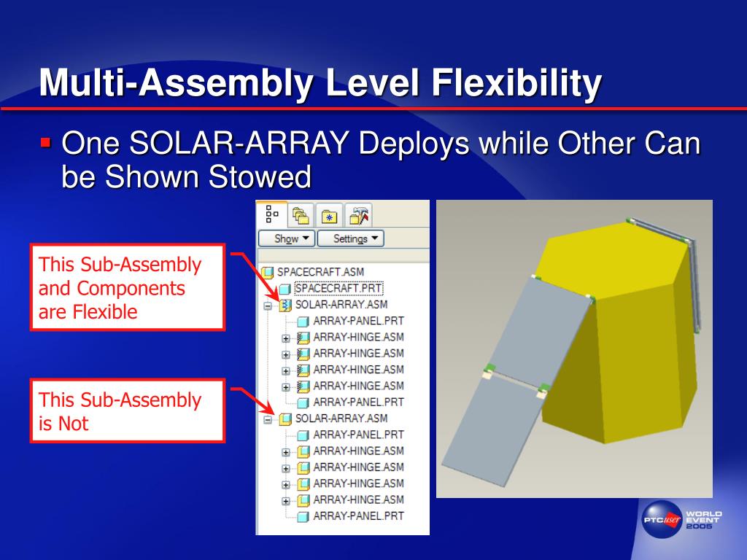This screenshot has width=747, height=560.
Task: Click third flexible ARRAY-HINGE.ASM icon
Action: point(303,370)
